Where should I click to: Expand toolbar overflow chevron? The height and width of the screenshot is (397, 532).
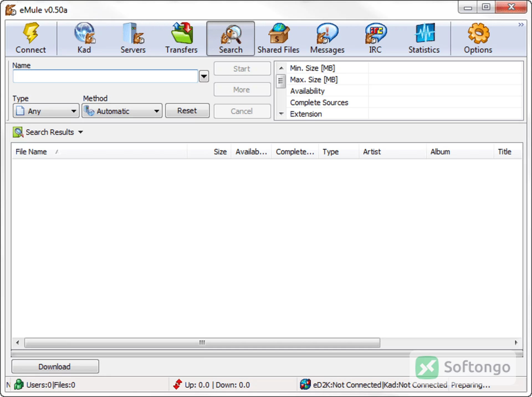click(521, 25)
